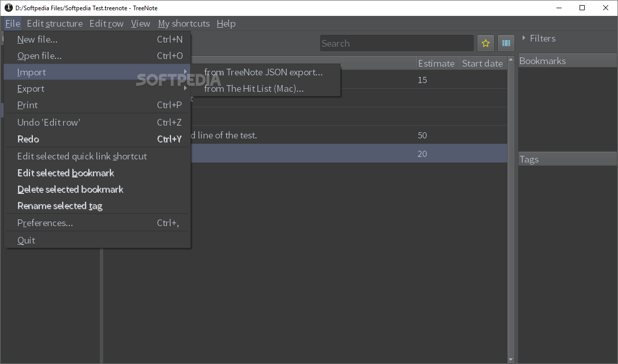Click the Bookmarks panel header
618x364 pixels.
tap(568, 61)
